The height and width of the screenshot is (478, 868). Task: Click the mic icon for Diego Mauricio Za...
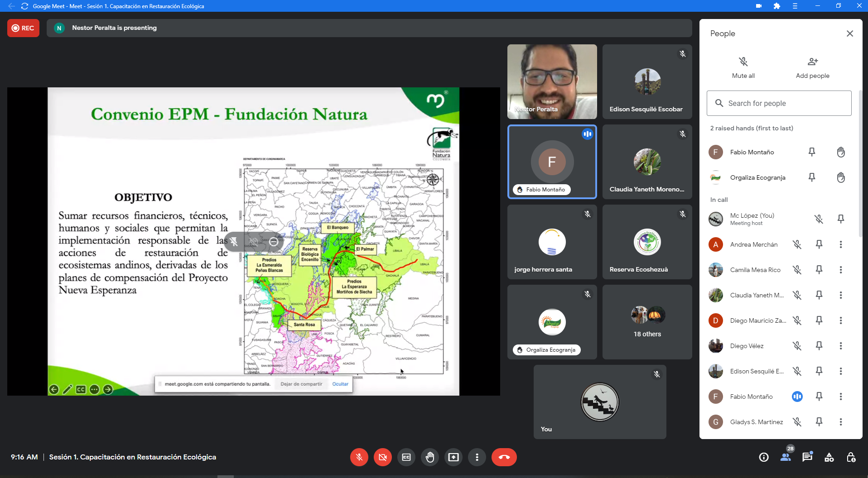coord(797,320)
